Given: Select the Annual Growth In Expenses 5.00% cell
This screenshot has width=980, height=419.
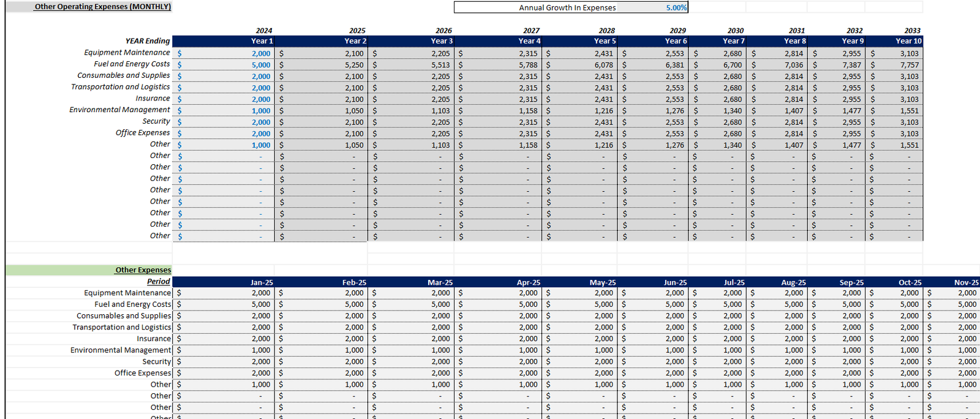Looking at the screenshot, I should coord(676,7).
